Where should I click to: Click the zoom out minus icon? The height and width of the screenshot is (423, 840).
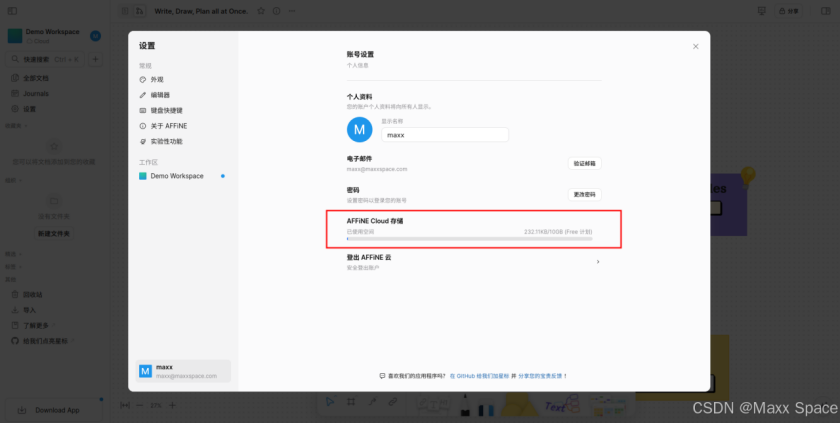[x=140, y=405]
